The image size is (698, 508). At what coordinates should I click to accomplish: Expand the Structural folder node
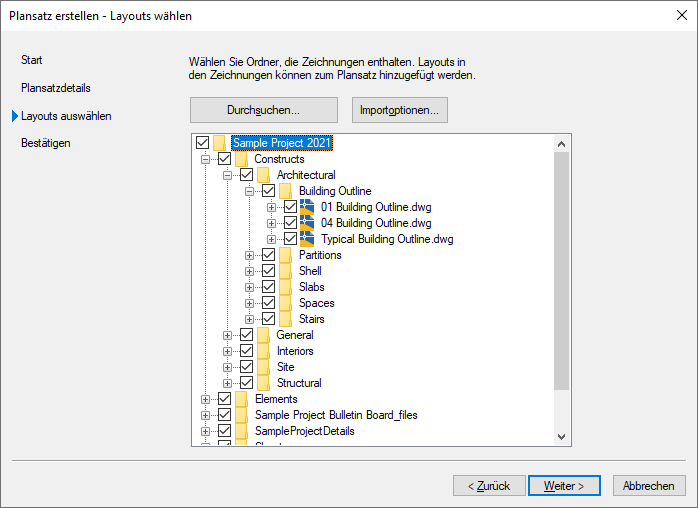click(x=227, y=384)
